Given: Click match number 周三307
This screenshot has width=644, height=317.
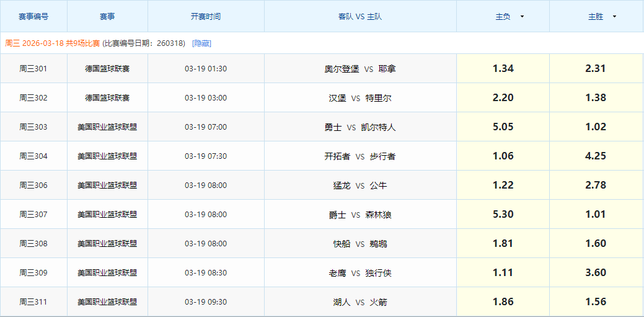Looking at the screenshot, I should point(33,215).
